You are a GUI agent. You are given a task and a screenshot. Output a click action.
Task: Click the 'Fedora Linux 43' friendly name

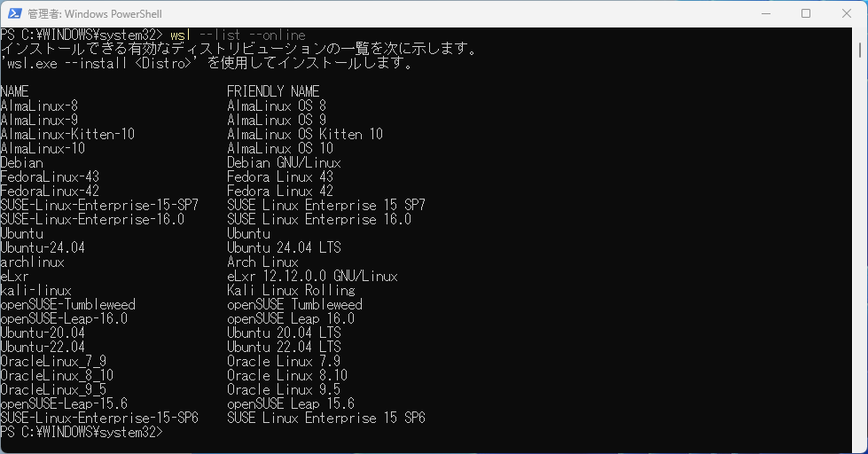point(280,177)
